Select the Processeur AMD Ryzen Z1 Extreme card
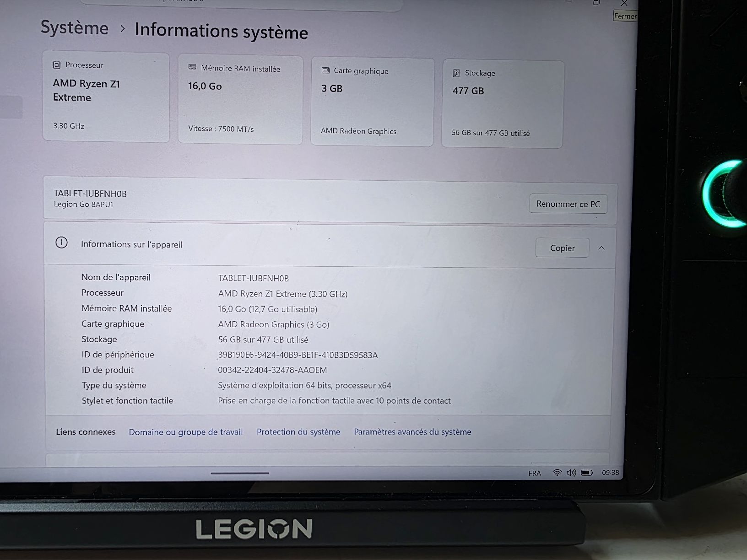 click(x=106, y=97)
